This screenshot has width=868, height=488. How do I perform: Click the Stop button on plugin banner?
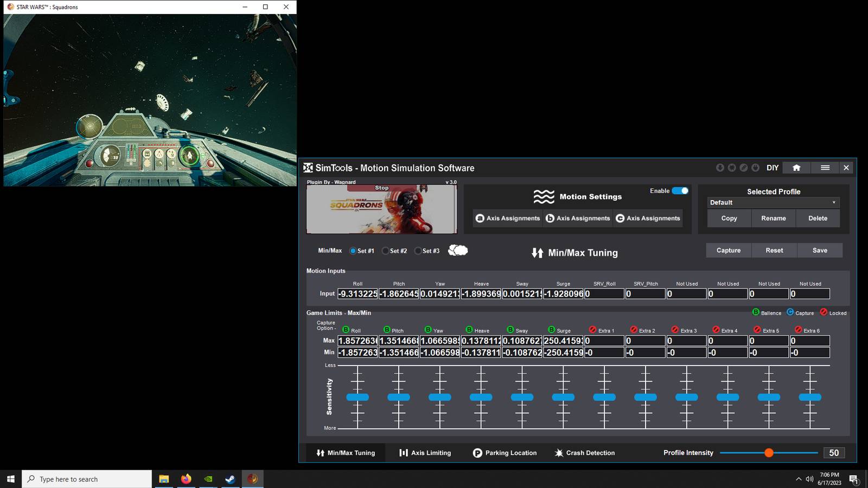(382, 188)
